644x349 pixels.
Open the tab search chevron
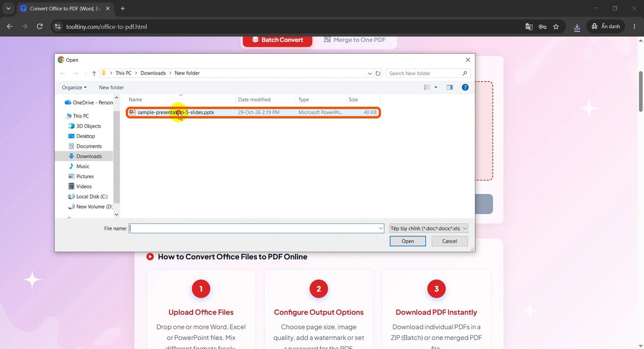coord(8,9)
